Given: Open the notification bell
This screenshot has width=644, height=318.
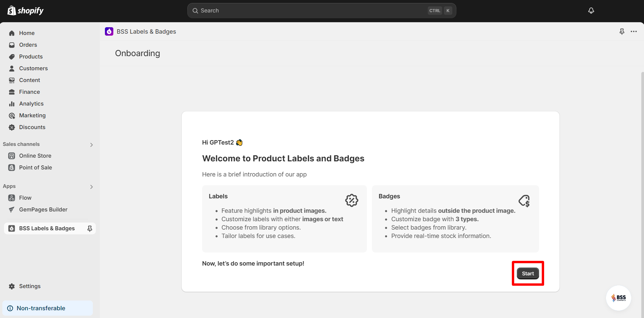Looking at the screenshot, I should 591,10.
